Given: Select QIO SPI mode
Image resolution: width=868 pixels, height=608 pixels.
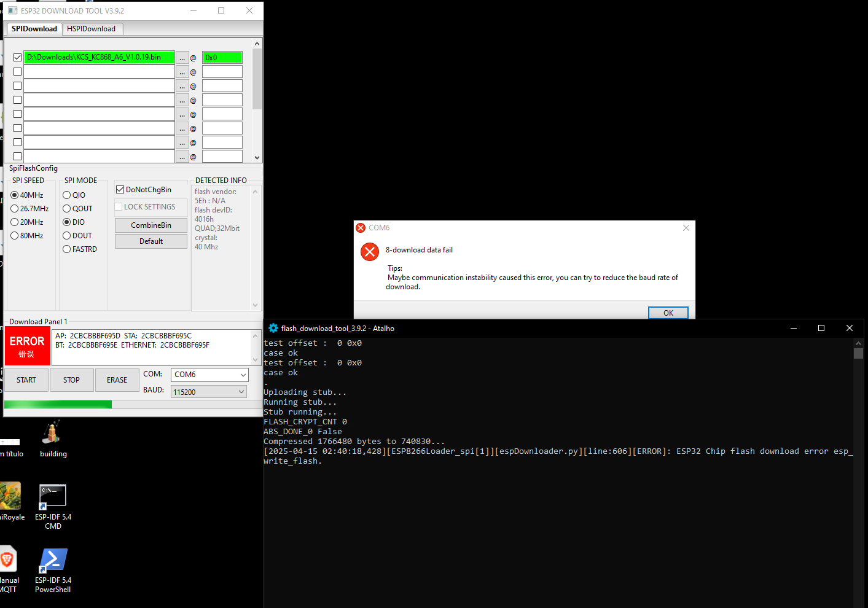Looking at the screenshot, I should coord(67,195).
